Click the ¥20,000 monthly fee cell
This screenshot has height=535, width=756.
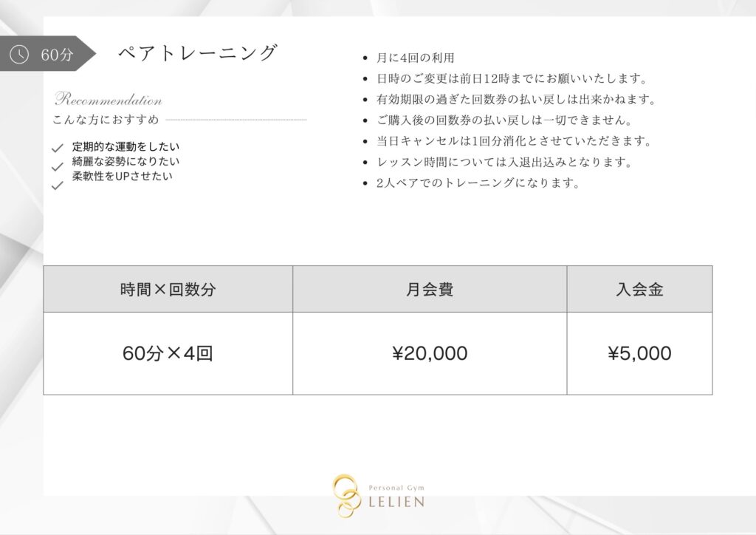click(x=430, y=353)
